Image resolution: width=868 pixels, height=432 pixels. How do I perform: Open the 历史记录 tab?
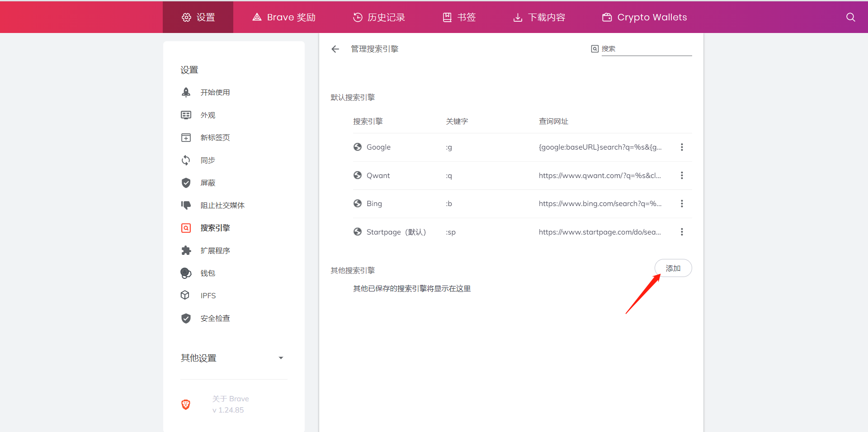[x=379, y=17]
